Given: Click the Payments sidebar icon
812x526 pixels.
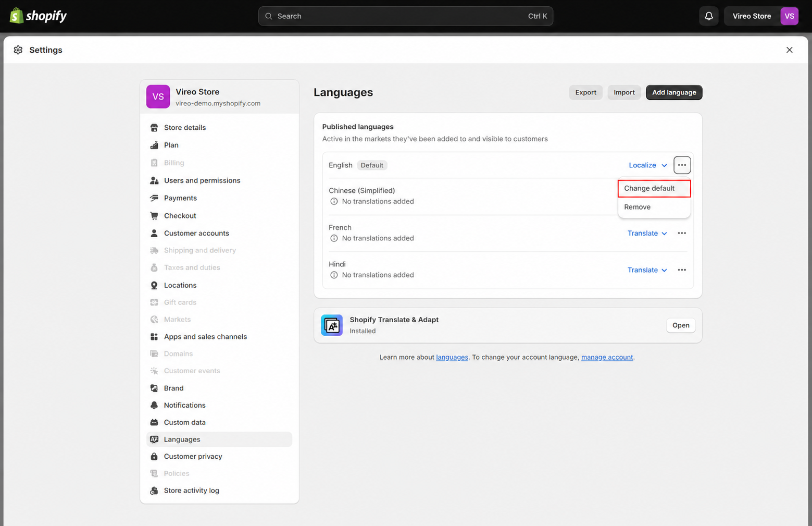Looking at the screenshot, I should (154, 198).
